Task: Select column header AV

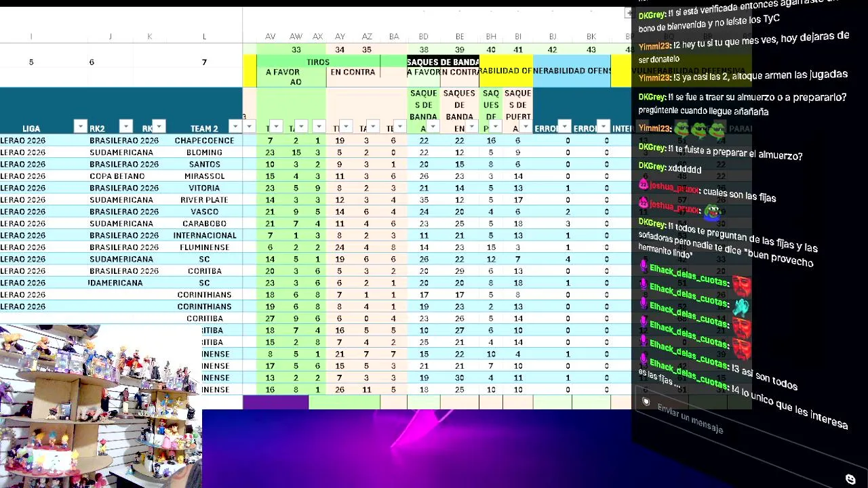Action: click(x=270, y=37)
